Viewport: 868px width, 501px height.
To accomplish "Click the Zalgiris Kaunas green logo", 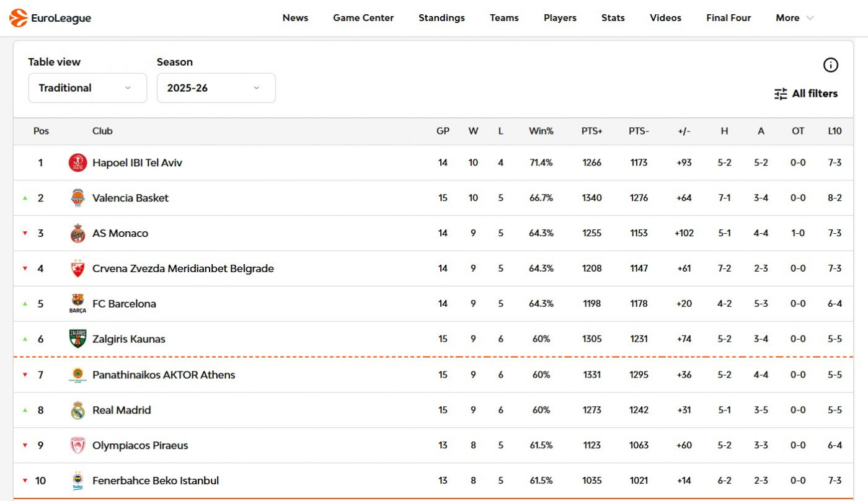I will [x=77, y=339].
